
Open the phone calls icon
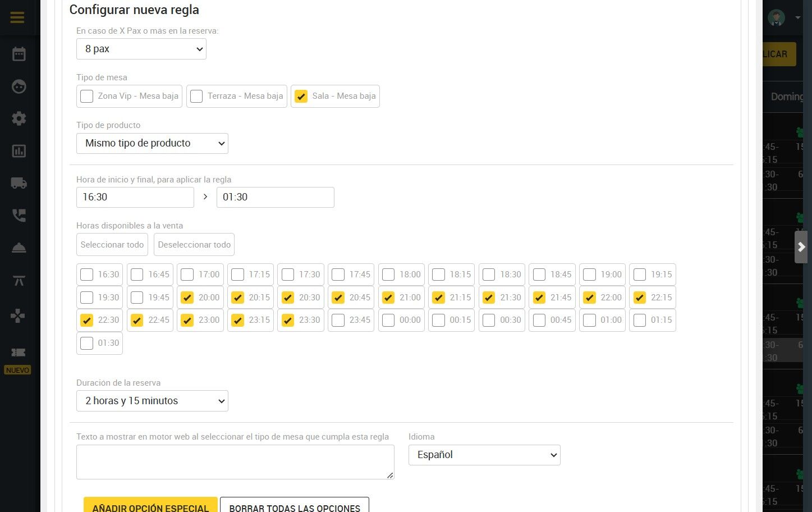click(x=19, y=216)
